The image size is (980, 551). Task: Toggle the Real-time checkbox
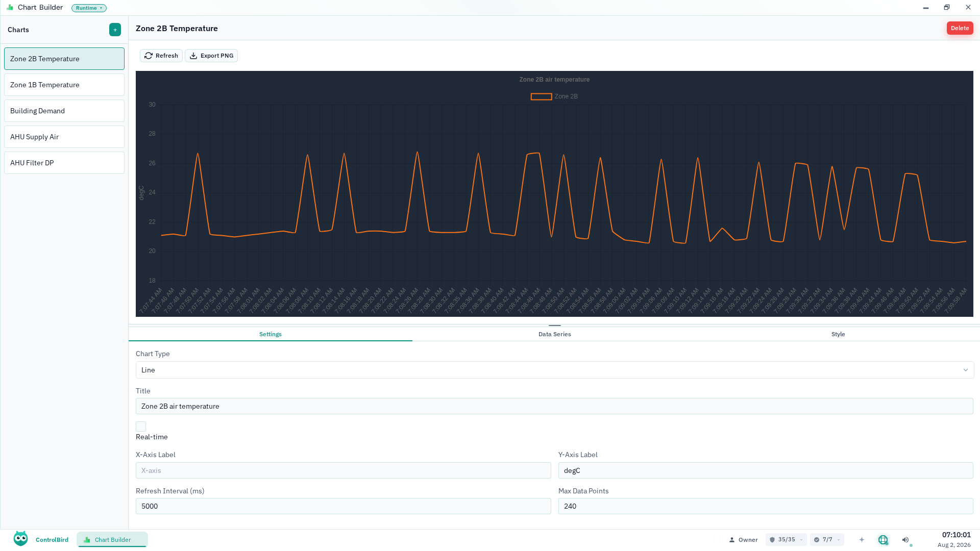pos(141,427)
